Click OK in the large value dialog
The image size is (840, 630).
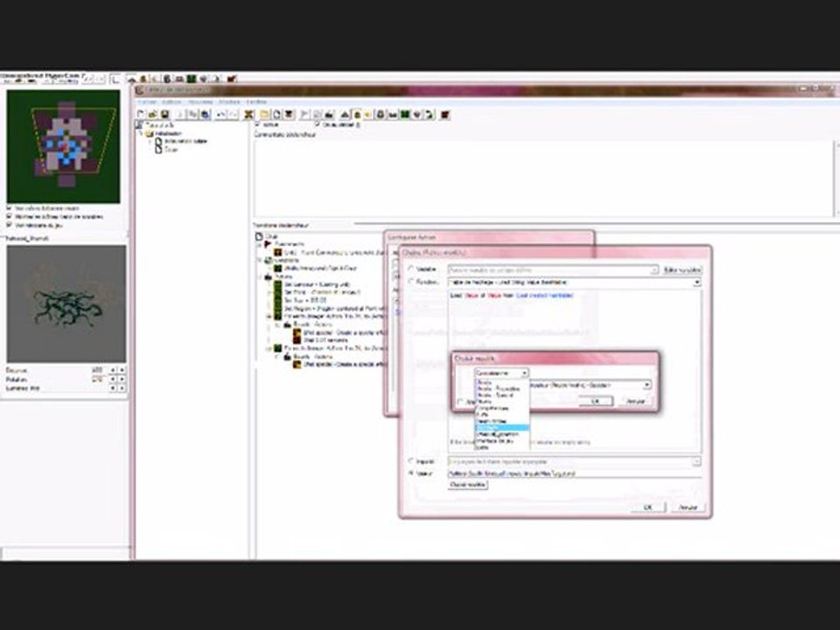[x=648, y=507]
